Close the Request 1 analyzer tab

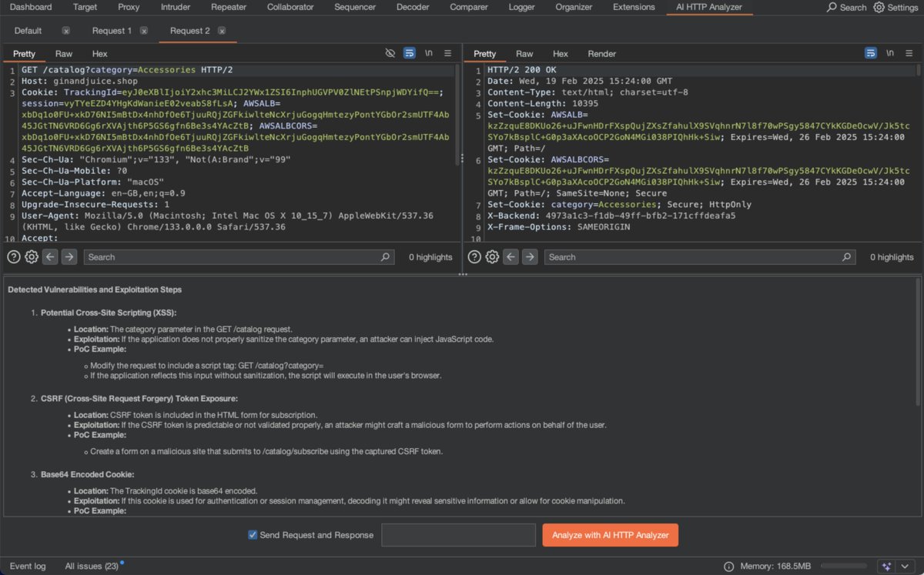pyautogui.click(x=144, y=31)
